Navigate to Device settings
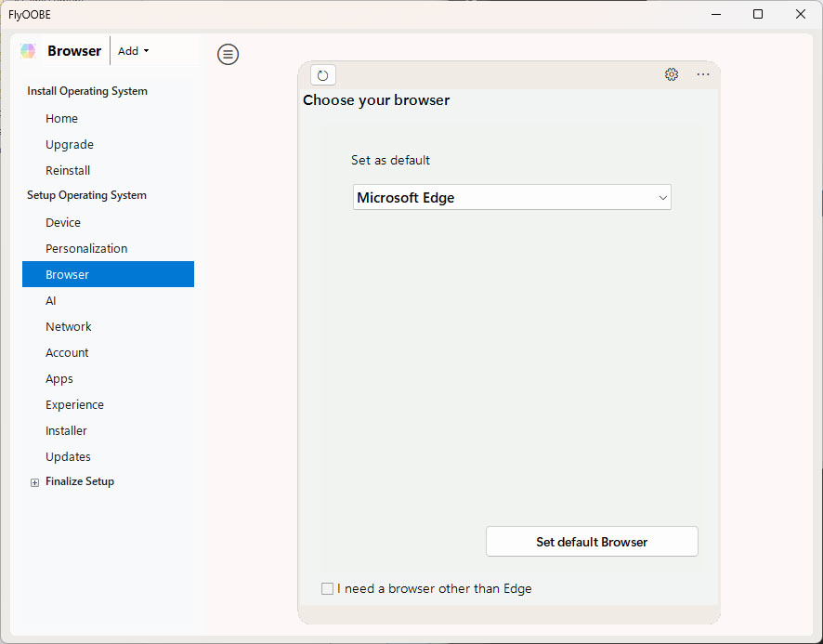Image resolution: width=823 pixels, height=644 pixels. (x=63, y=223)
